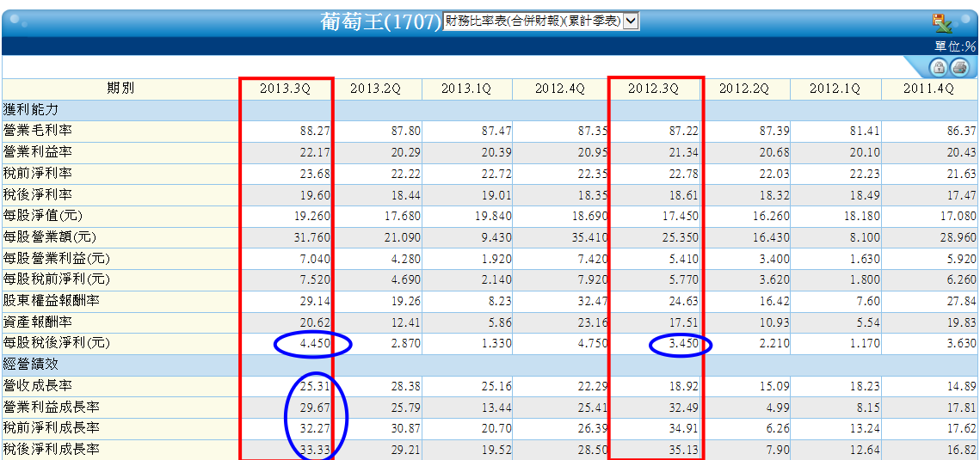Click the 81.41 value under 2012.1Q

click(x=865, y=132)
